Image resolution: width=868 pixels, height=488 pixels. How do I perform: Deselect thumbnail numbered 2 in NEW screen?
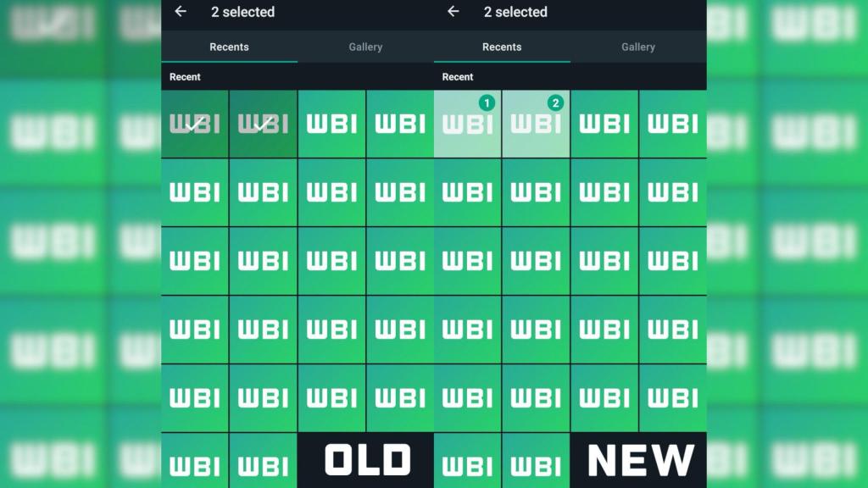pyautogui.click(x=536, y=124)
